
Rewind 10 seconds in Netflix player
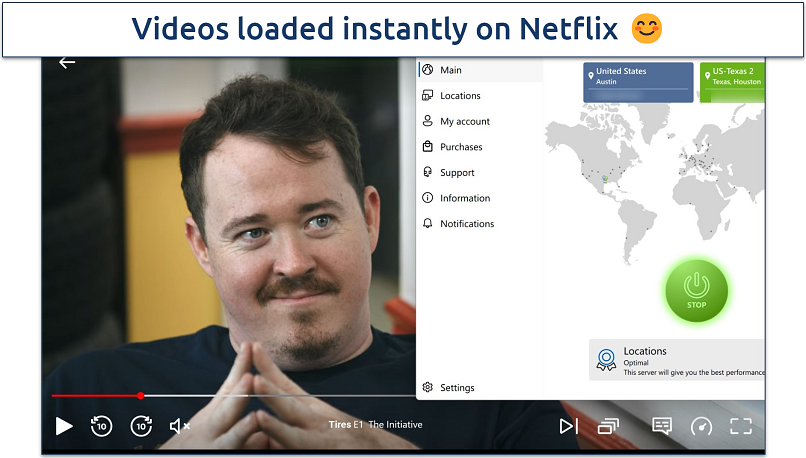click(101, 426)
